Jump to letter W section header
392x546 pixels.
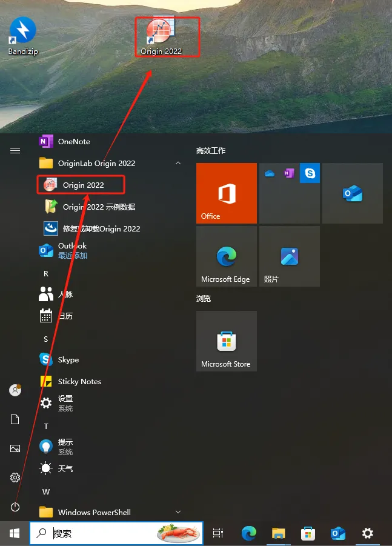pyautogui.click(x=46, y=491)
